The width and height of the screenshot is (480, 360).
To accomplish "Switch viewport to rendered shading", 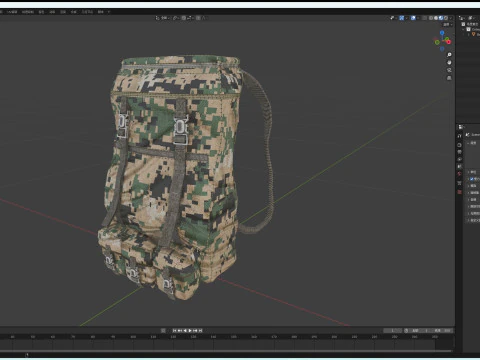I will 446,18.
